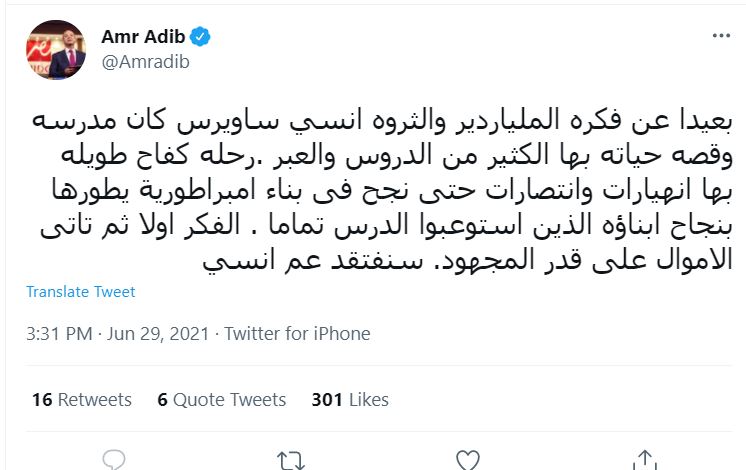Click the blue verified badge icon
746x470 pixels.
202,37
